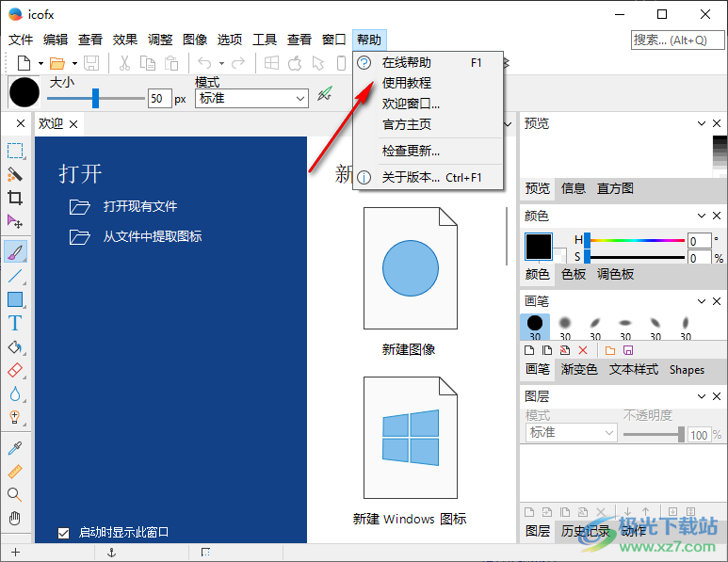Open the new file dropdown arrow
Image resolution: width=728 pixels, height=562 pixels.
(40, 64)
